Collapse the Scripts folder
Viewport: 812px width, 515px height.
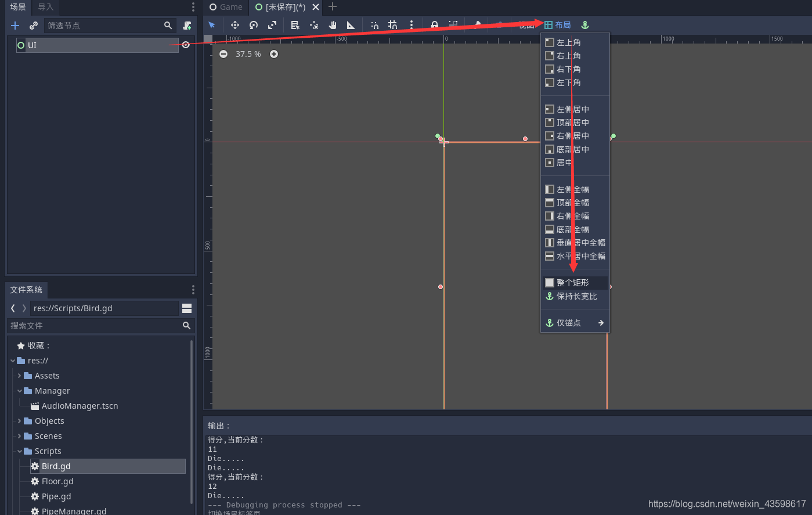tap(20, 451)
